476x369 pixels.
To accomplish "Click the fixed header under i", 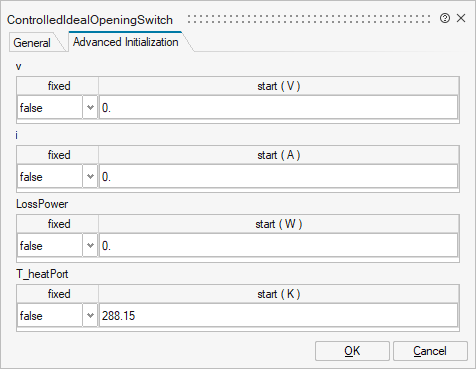I will click(x=58, y=155).
